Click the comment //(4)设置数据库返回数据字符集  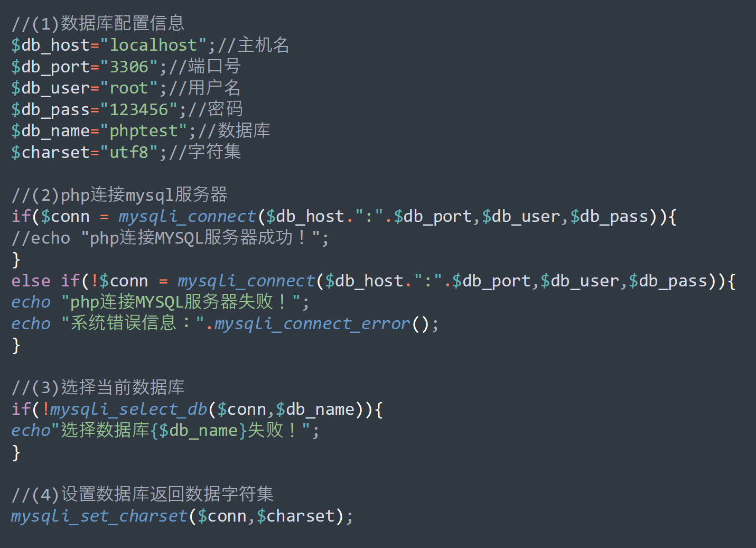pyautogui.click(x=142, y=495)
